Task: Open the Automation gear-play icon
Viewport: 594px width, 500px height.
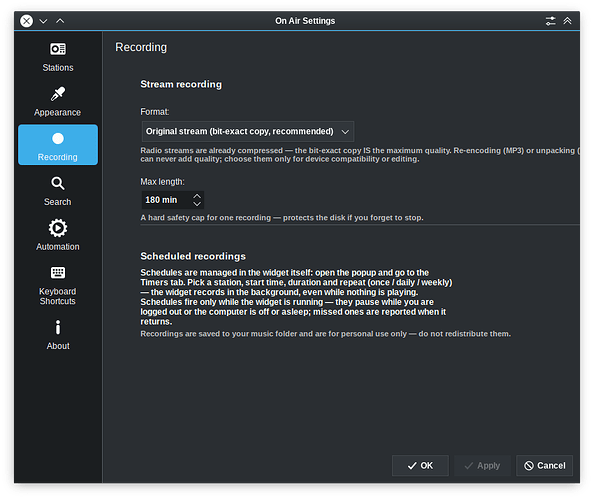Action: pos(58,228)
